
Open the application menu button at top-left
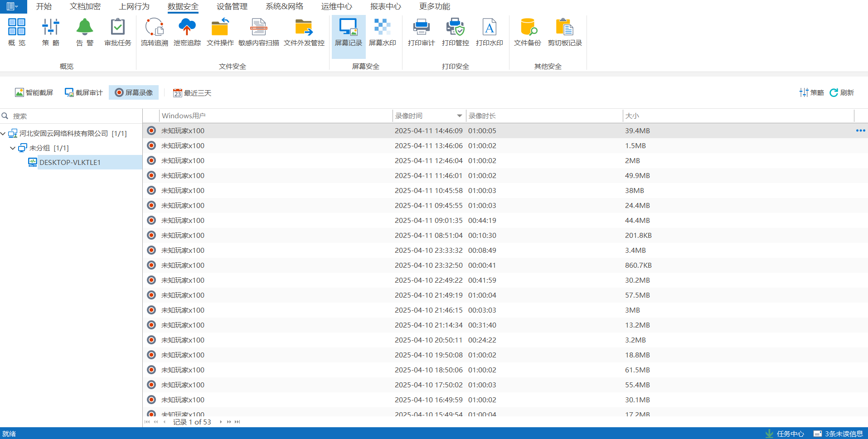pyautogui.click(x=13, y=6)
